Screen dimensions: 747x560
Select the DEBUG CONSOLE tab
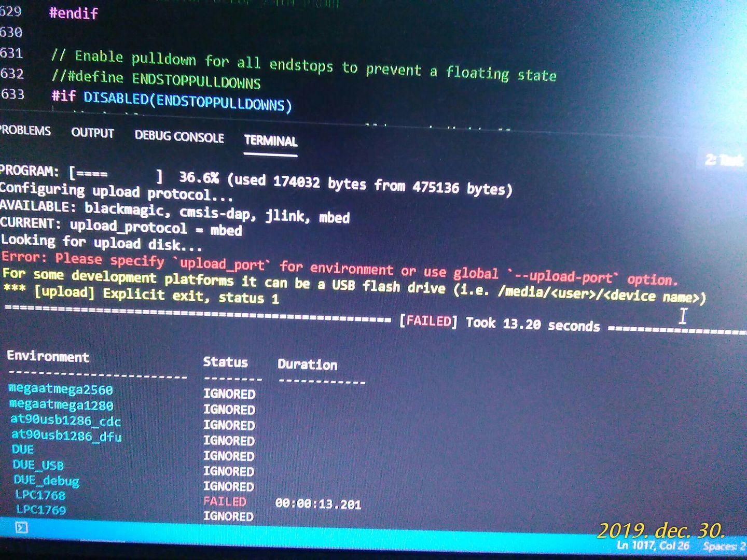pos(179,137)
